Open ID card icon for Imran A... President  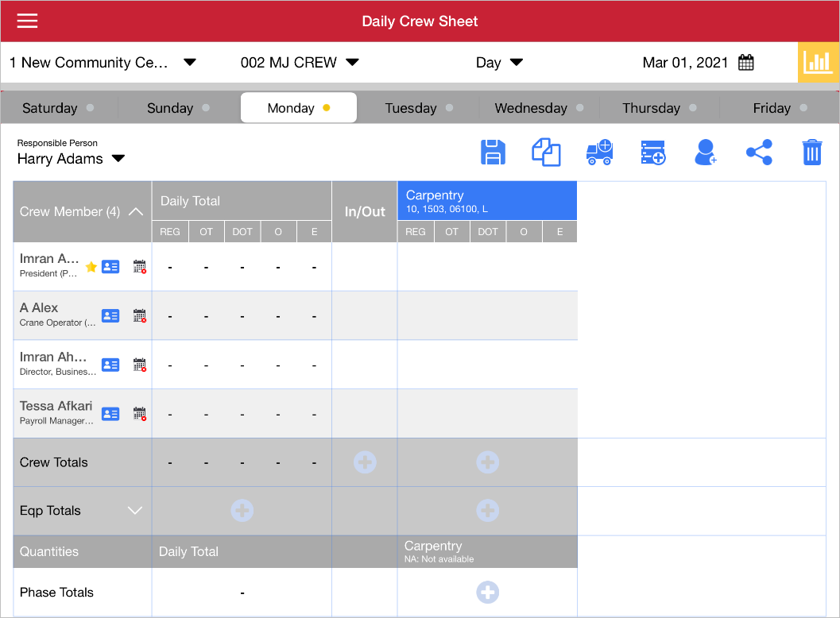coord(110,267)
